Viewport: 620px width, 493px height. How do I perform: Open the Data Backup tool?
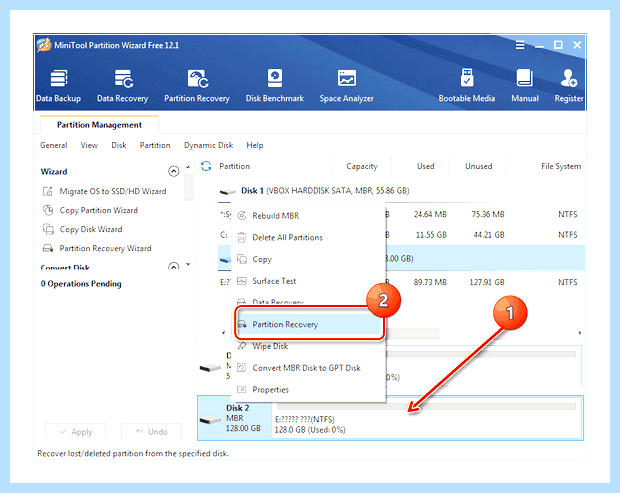pos(59,86)
